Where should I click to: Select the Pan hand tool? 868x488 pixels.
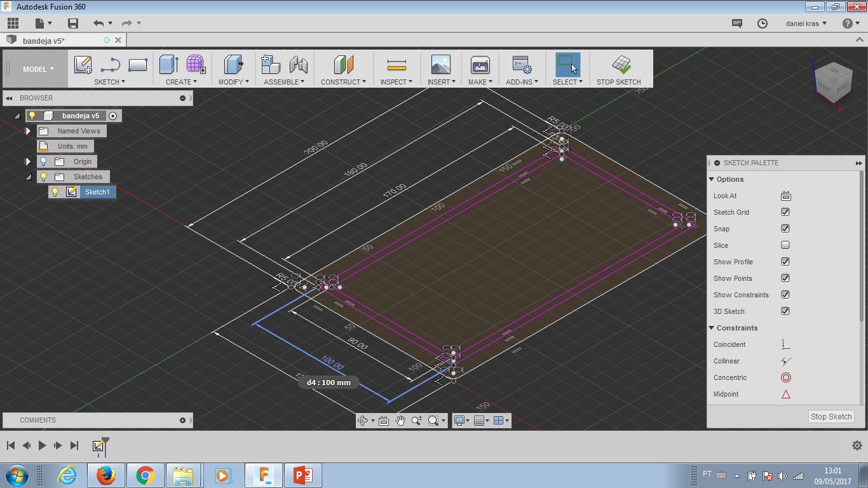400,421
